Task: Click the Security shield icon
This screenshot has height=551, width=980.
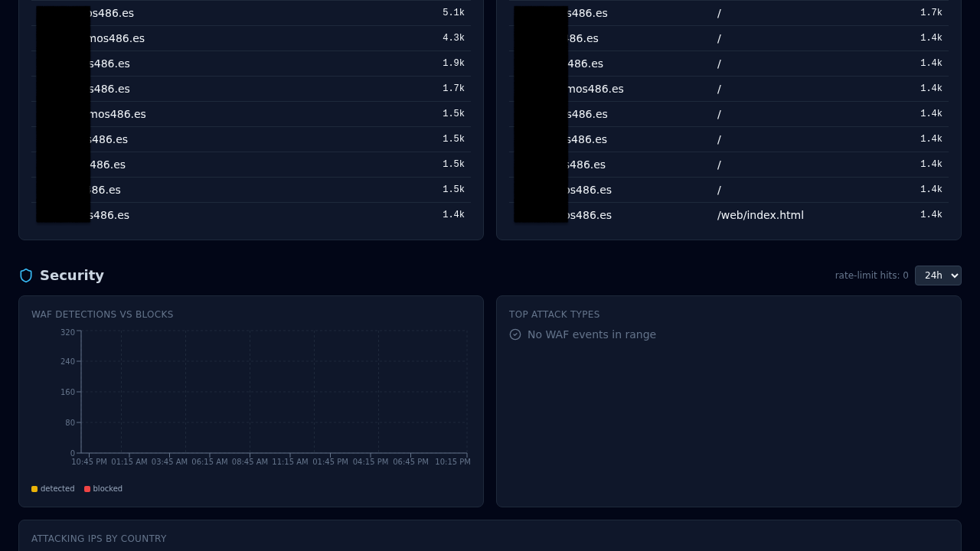Action: pyautogui.click(x=26, y=275)
